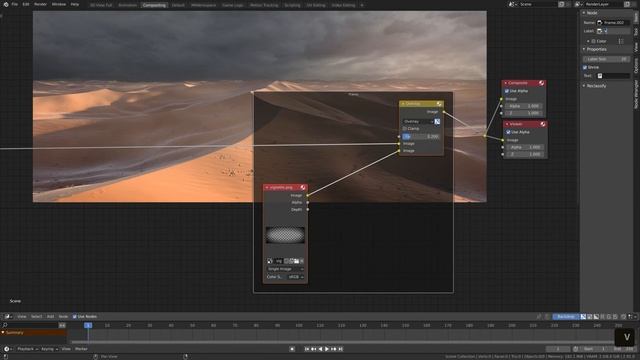This screenshot has height=360, width=640.
Task: Toggle the Backdrop button
Action: [565, 316]
